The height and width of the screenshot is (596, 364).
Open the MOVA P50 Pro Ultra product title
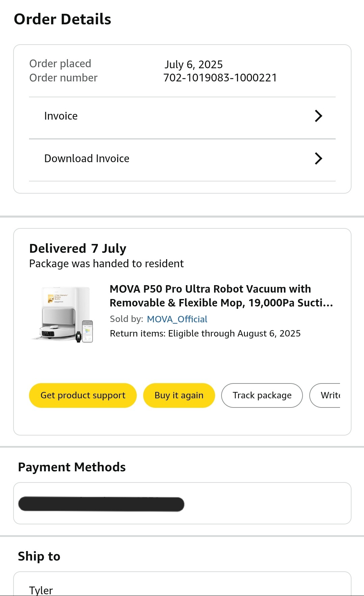[x=221, y=296]
